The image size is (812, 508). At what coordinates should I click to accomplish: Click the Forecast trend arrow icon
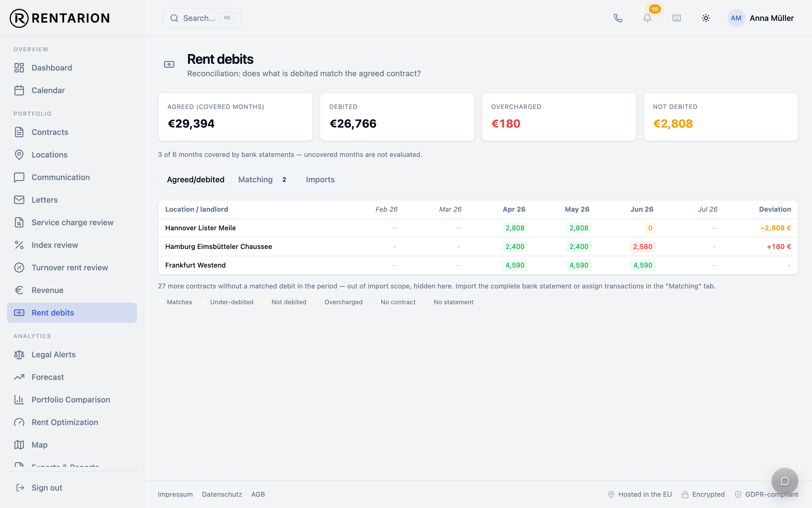[x=19, y=377]
